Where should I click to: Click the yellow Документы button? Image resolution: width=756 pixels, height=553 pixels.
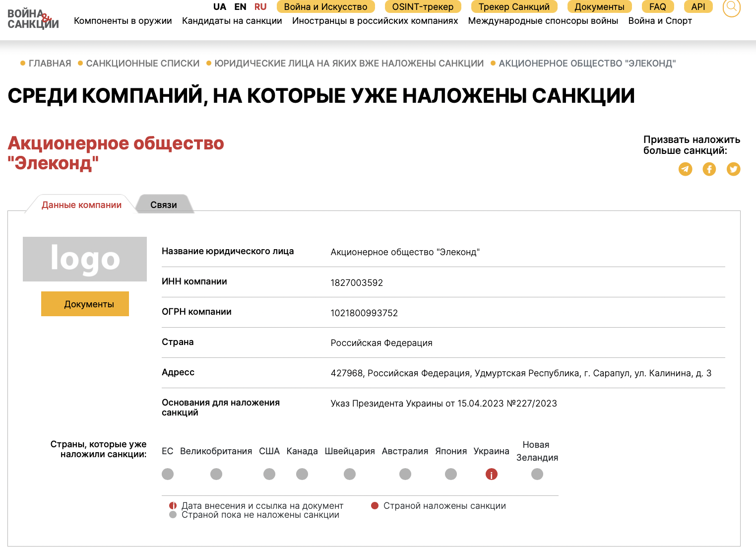click(x=84, y=303)
